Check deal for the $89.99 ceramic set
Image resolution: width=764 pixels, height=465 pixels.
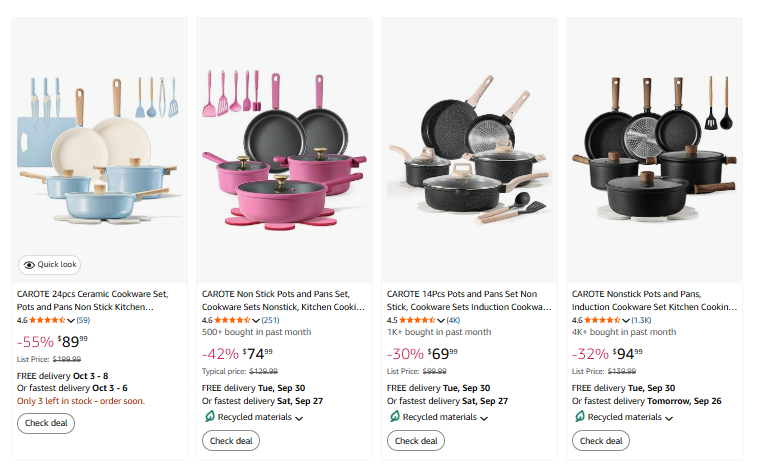pyautogui.click(x=46, y=423)
